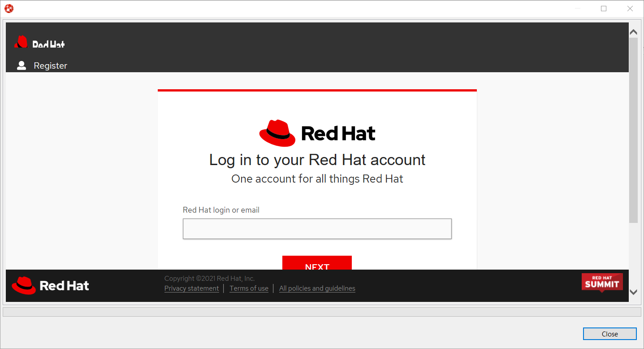Click the large Red Hat logo in the login card
This screenshot has width=644, height=349.
[317, 133]
